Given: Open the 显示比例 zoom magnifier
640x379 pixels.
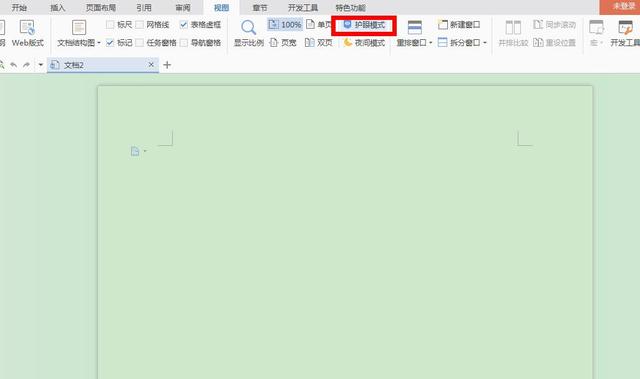Looking at the screenshot, I should click(248, 28).
